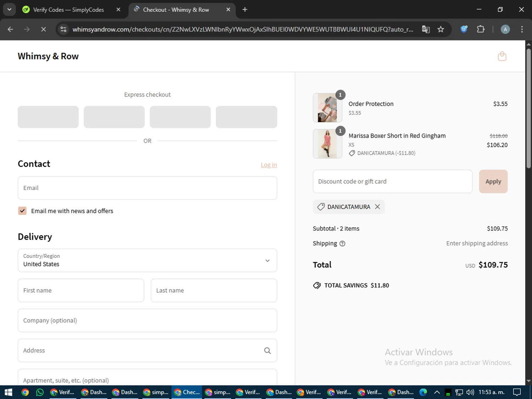The height and width of the screenshot is (399, 532).
Task: Click the page vertical scrollbar
Action: coord(528,108)
